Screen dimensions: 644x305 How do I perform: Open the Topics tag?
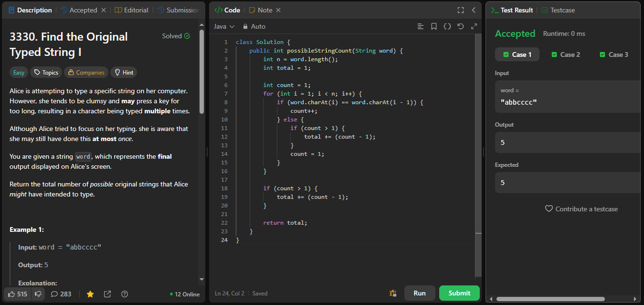46,72
